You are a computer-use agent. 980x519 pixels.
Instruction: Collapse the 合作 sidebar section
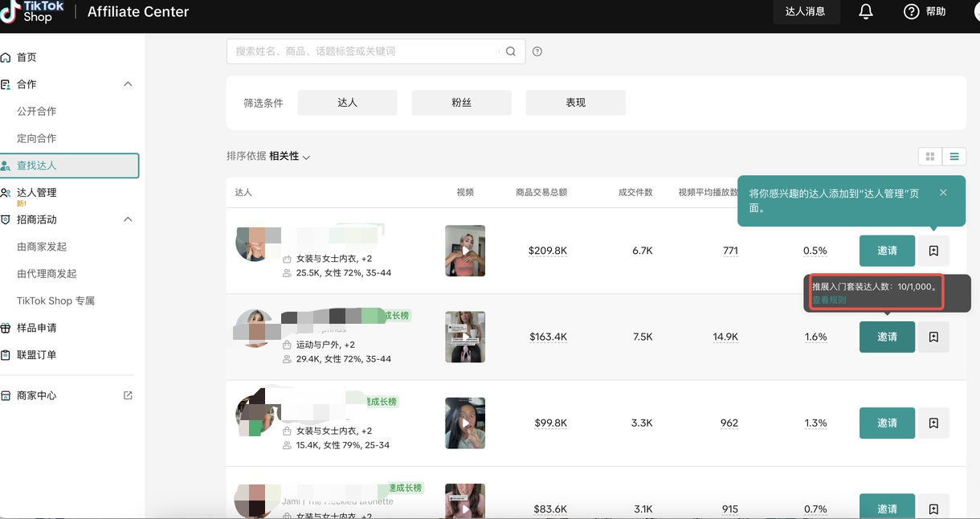[128, 84]
